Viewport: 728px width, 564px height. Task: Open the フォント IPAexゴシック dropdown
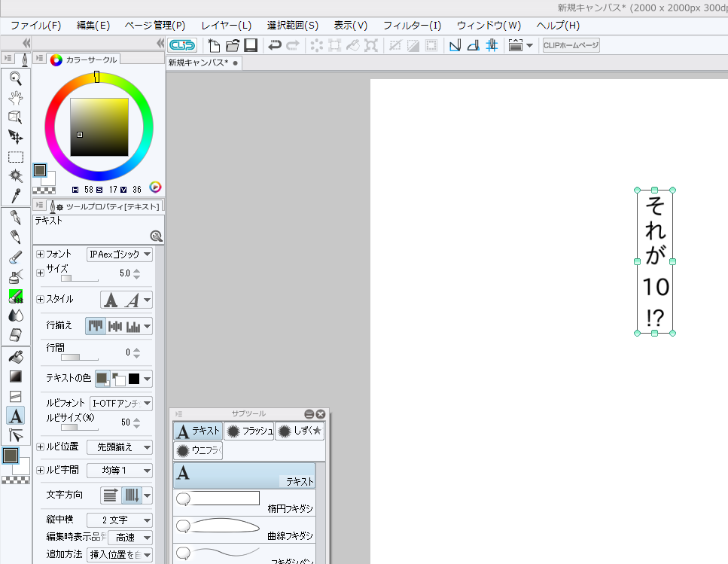point(120,255)
